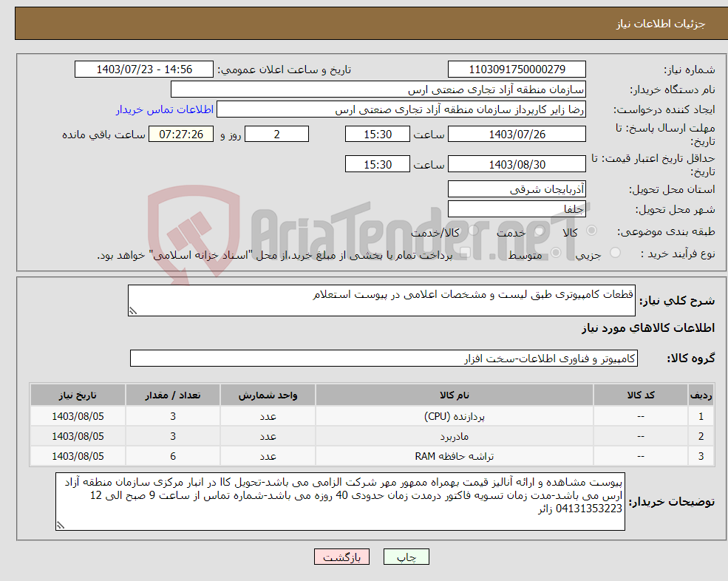This screenshot has height=581, width=728.
Task: Click the تراشه حافظه RAM item name
Action: click(x=455, y=456)
